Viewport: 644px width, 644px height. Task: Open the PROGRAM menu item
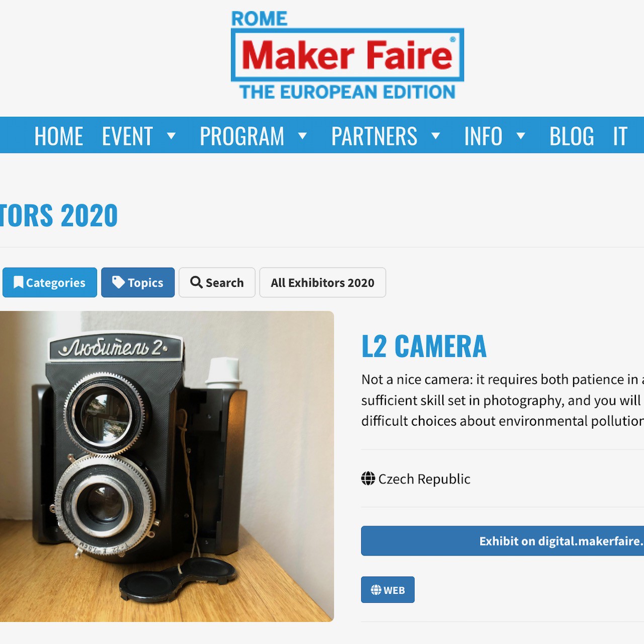click(242, 136)
